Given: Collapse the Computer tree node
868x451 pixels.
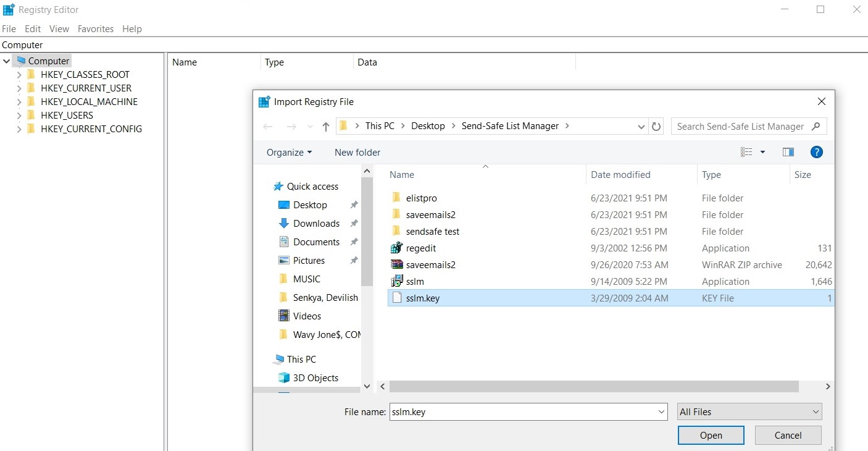Looking at the screenshot, I should [x=7, y=61].
